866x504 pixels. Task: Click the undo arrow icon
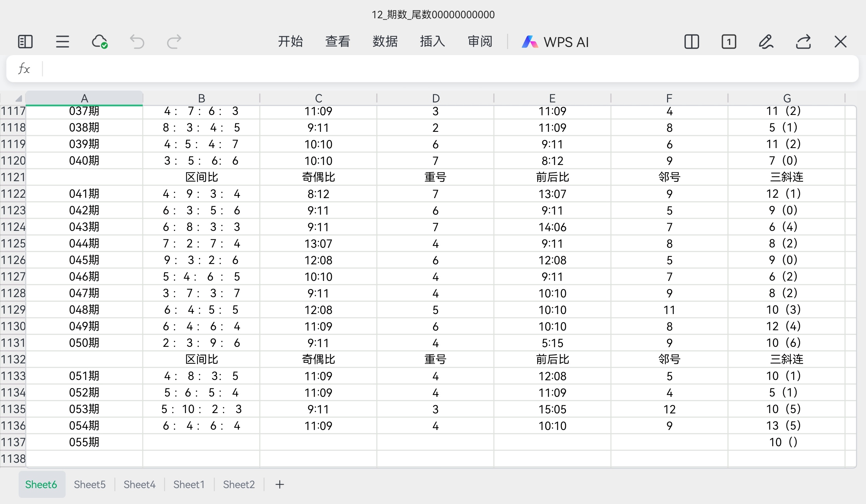pyautogui.click(x=137, y=42)
